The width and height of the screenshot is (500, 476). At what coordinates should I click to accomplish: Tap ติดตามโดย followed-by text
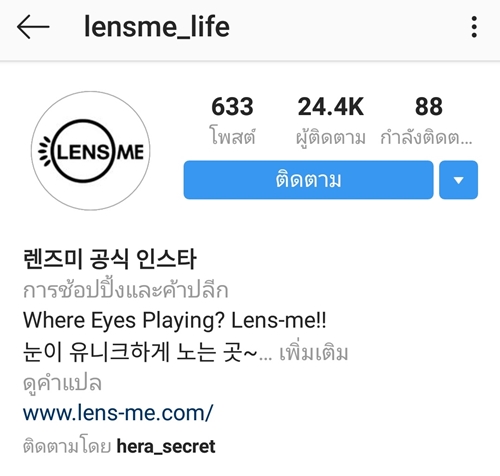67,446
